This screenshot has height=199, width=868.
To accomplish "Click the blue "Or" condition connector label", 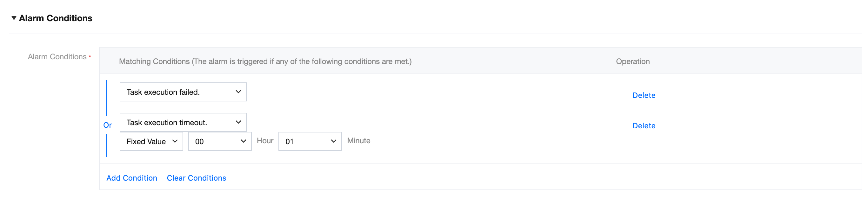I will [108, 125].
